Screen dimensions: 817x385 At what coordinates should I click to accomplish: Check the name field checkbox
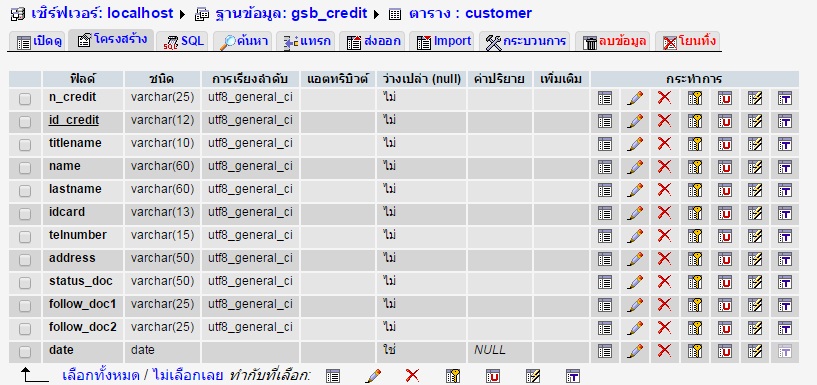pos(25,168)
